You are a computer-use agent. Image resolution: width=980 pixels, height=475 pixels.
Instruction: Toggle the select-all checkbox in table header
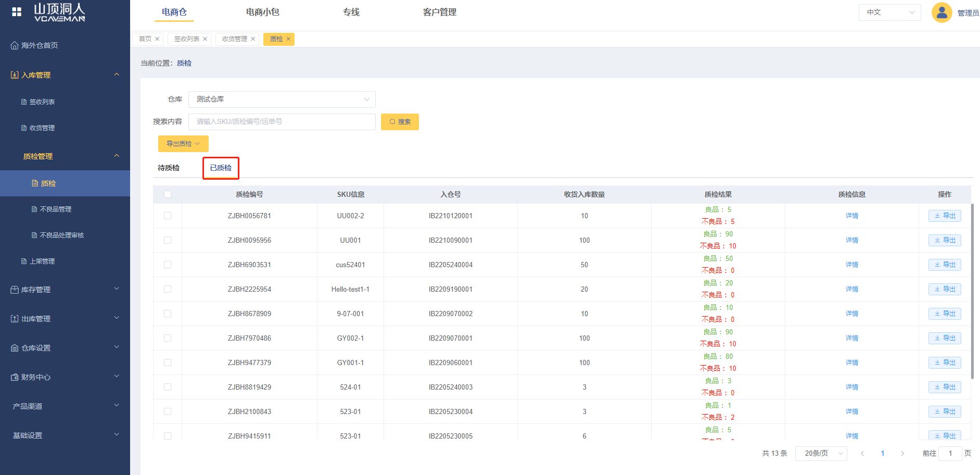tap(168, 194)
